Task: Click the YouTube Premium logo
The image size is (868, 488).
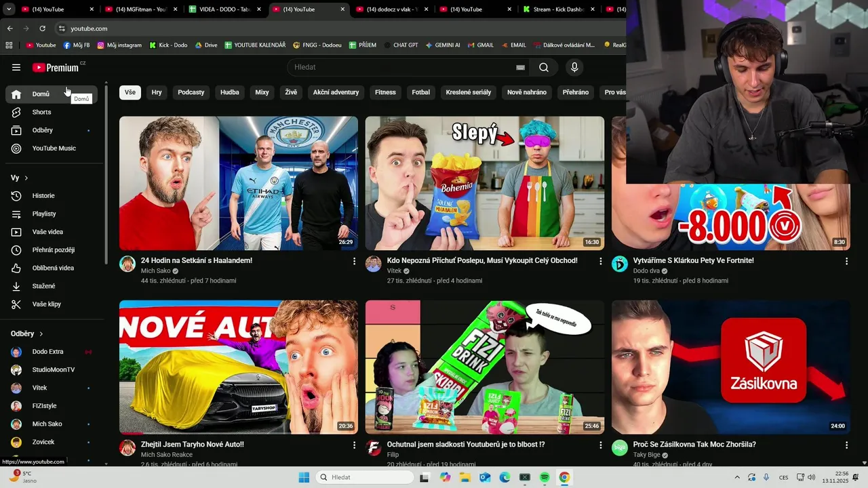Action: [56, 67]
